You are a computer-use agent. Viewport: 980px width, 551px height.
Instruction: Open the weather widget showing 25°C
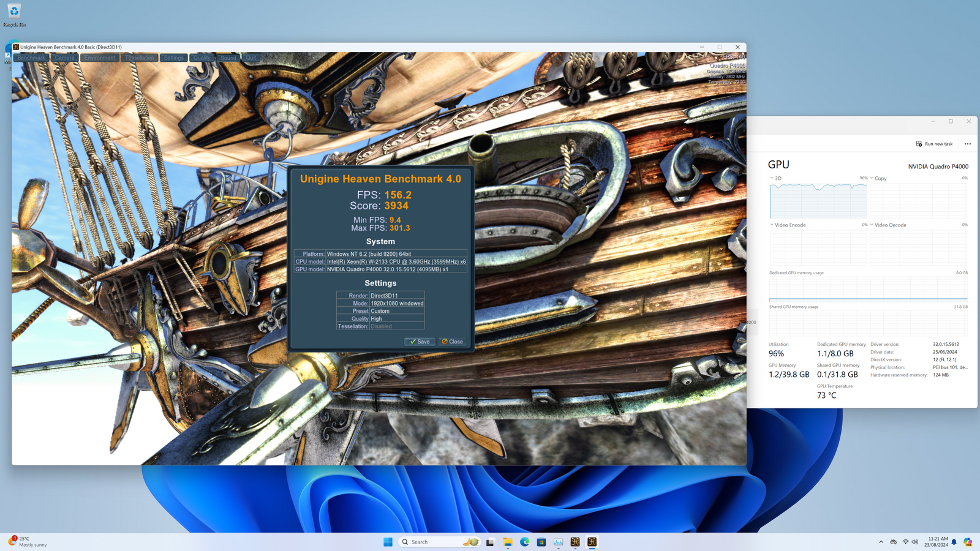[x=28, y=542]
